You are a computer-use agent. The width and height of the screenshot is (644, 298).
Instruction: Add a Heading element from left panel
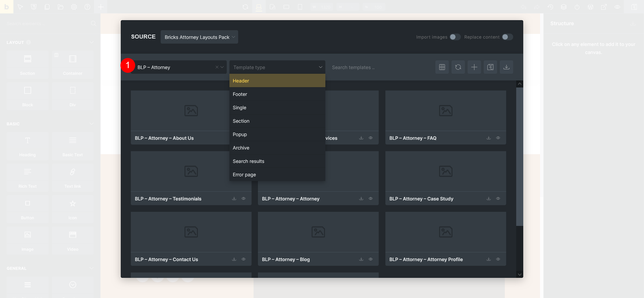(27, 146)
